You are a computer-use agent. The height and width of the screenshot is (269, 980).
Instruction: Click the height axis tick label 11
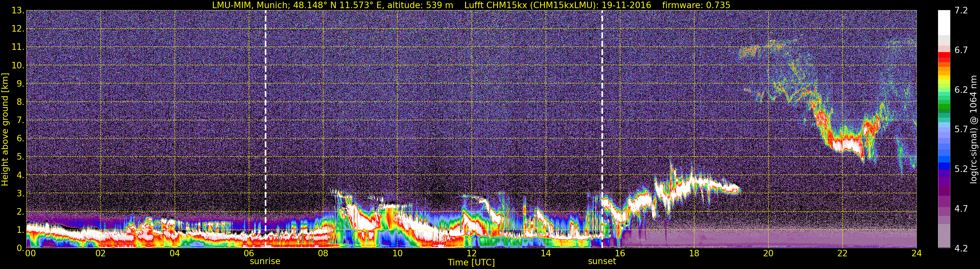coord(18,47)
